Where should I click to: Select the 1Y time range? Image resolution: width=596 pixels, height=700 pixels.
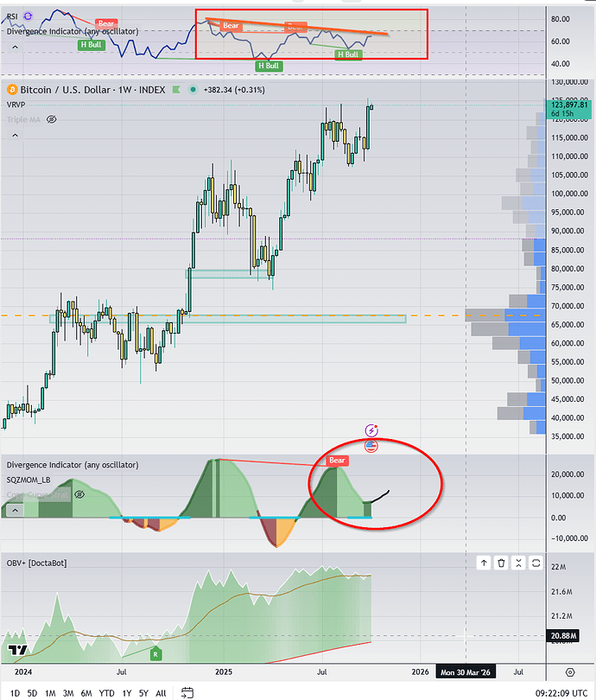pyautogui.click(x=128, y=692)
